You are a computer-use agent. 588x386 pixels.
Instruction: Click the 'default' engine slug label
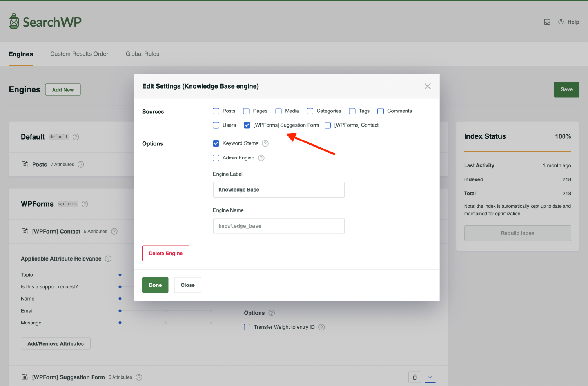(59, 137)
